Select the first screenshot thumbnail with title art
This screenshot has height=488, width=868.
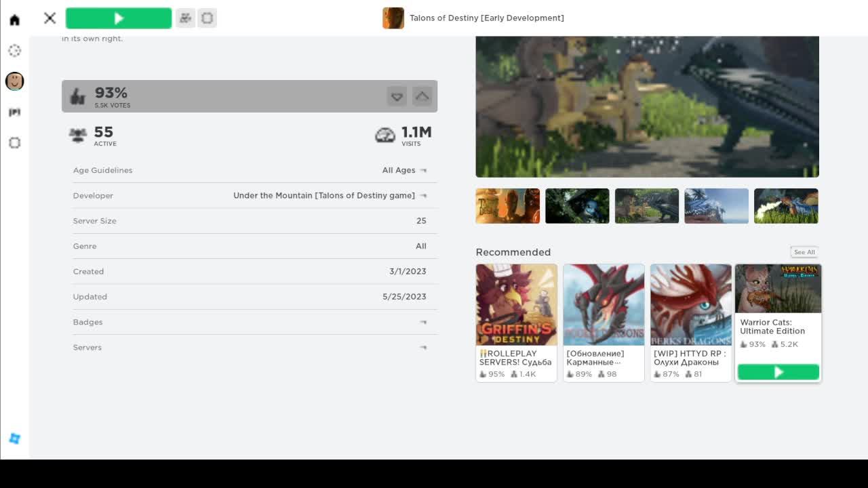[508, 206]
